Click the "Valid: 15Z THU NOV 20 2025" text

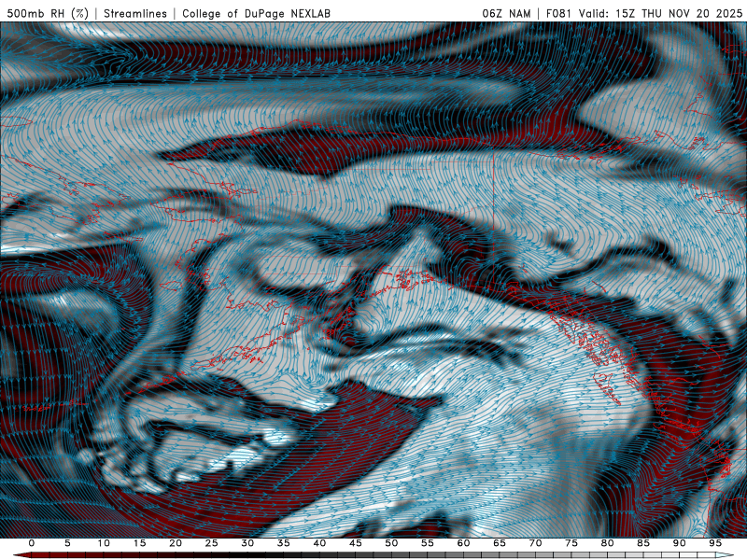point(661,14)
